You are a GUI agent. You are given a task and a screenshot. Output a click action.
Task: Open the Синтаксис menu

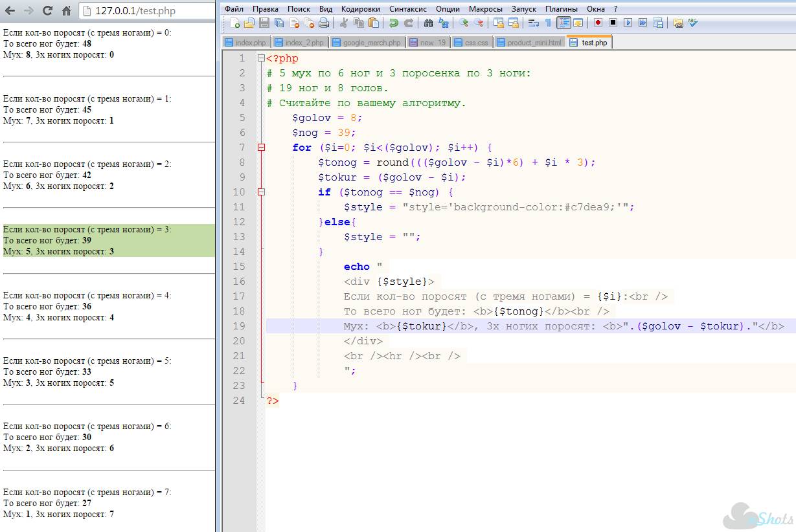click(408, 9)
